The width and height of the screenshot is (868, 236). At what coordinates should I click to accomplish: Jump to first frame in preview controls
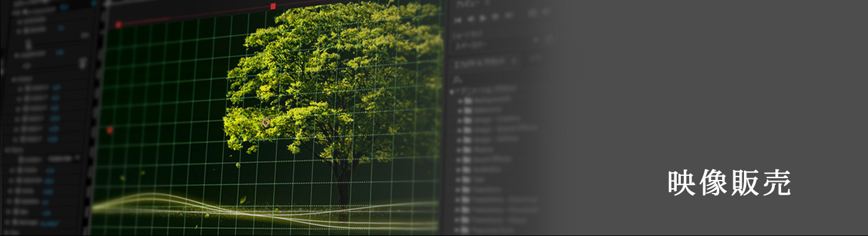pos(458,18)
